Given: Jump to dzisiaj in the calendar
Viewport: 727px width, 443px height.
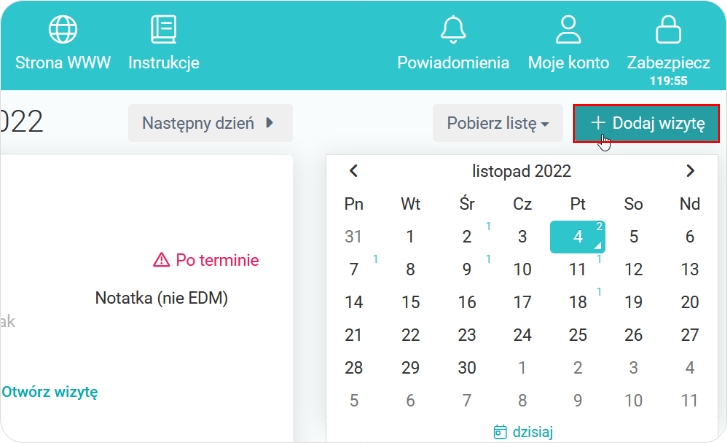Looking at the screenshot, I should click(523, 432).
